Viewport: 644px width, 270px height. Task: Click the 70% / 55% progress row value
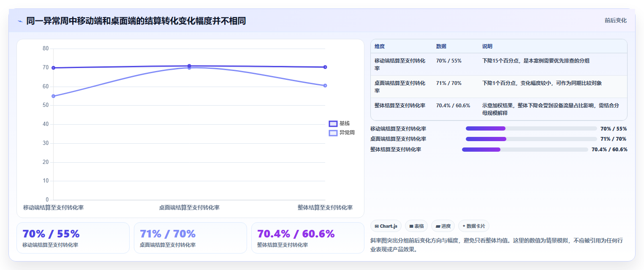[x=614, y=128]
